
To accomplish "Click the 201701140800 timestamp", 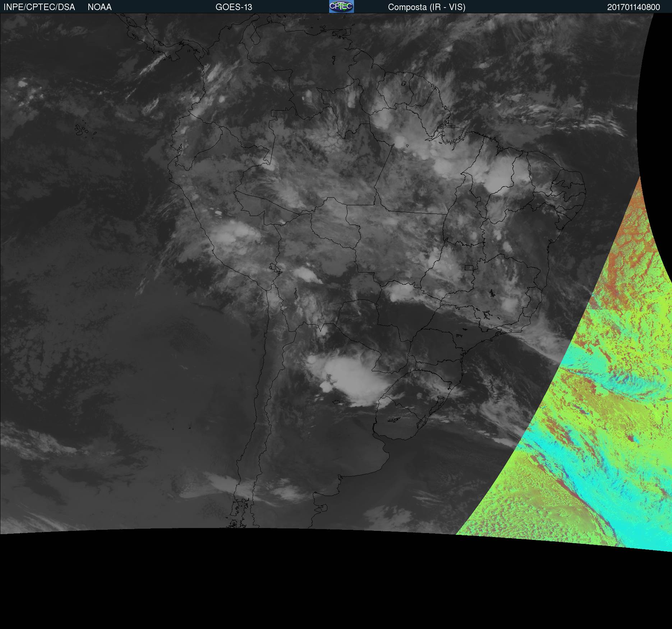I will click(634, 7).
